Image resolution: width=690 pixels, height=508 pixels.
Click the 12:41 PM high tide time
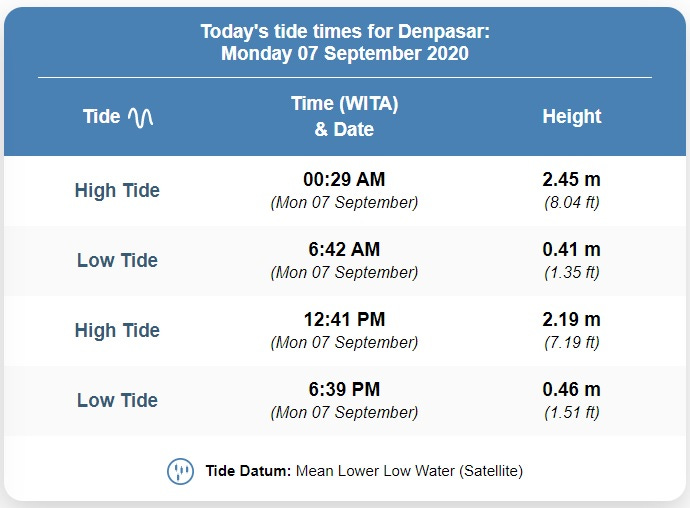click(x=344, y=319)
